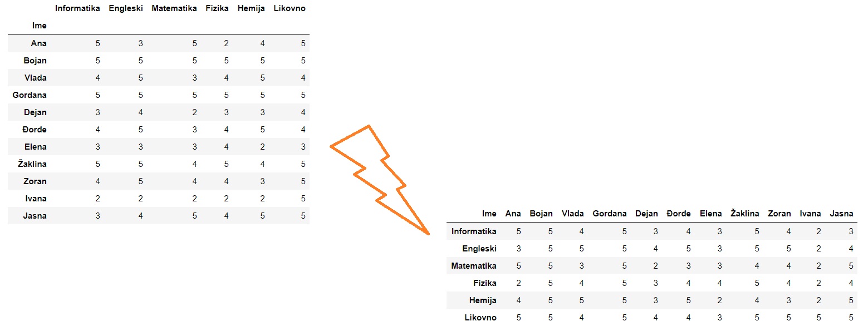868x336 pixels.
Task: Select the Informatika column header in left table
Action: click(77, 8)
